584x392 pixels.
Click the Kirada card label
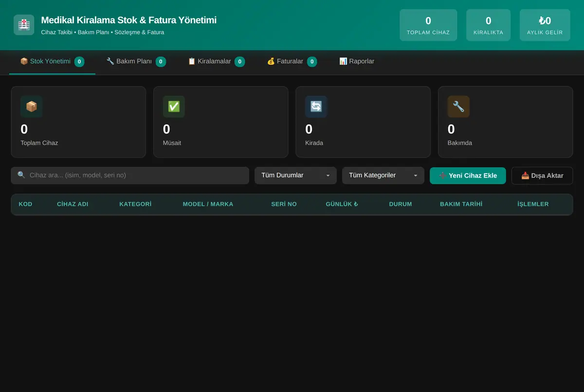pos(314,143)
